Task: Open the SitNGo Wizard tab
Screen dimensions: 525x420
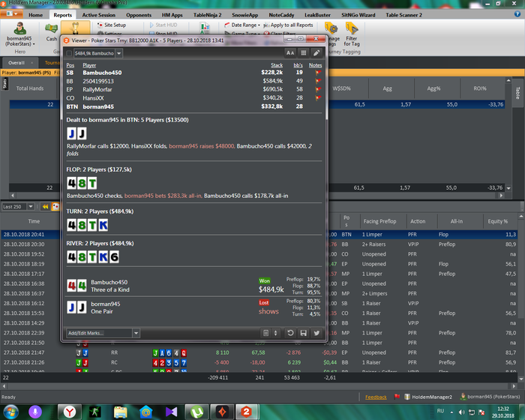Action: point(358,15)
